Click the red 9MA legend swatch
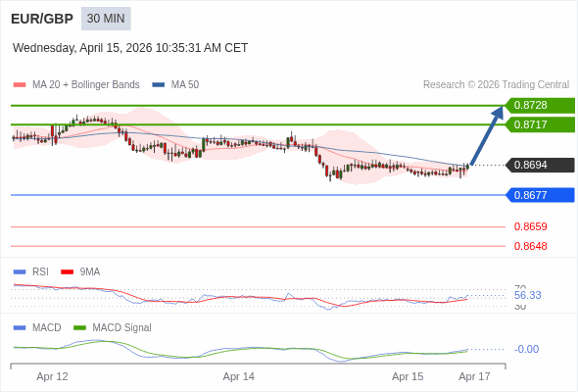 point(67,272)
